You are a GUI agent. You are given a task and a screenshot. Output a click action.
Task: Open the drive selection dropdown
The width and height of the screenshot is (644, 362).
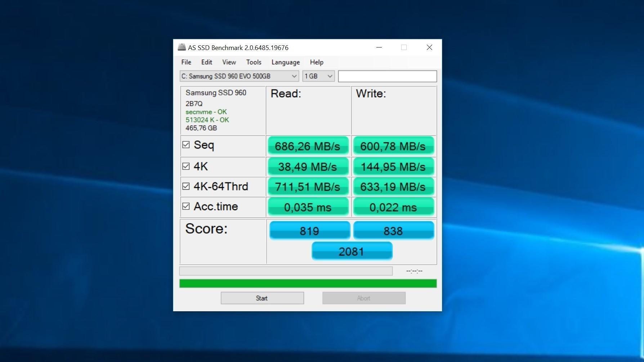coord(239,76)
